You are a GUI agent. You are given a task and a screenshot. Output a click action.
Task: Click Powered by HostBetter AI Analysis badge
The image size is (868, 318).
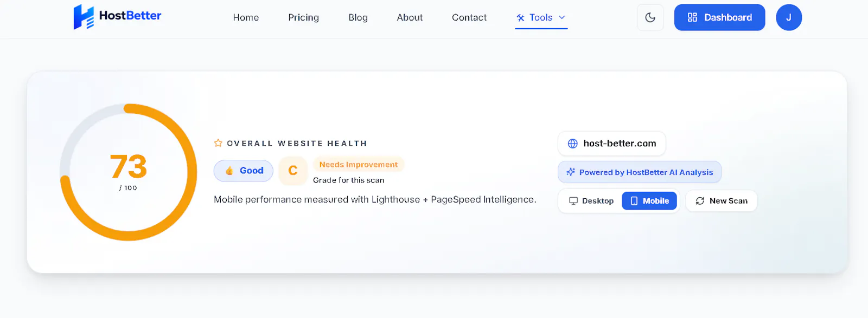(640, 172)
